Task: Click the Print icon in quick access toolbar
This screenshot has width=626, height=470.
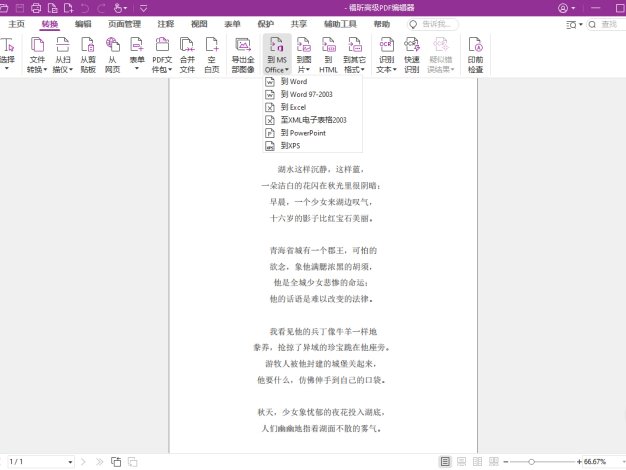Action: [x=36, y=8]
